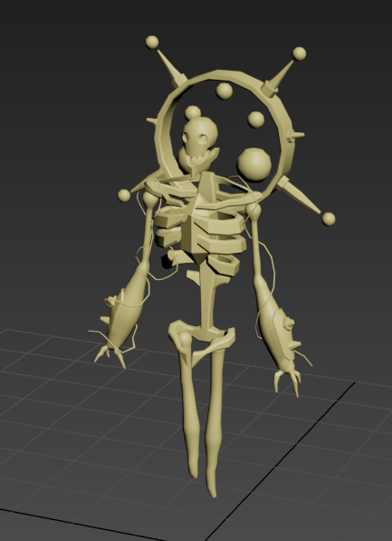This screenshot has width=392, height=541.
Task: Select the shoulder ball joint on the left arm
Action: click(150, 198)
